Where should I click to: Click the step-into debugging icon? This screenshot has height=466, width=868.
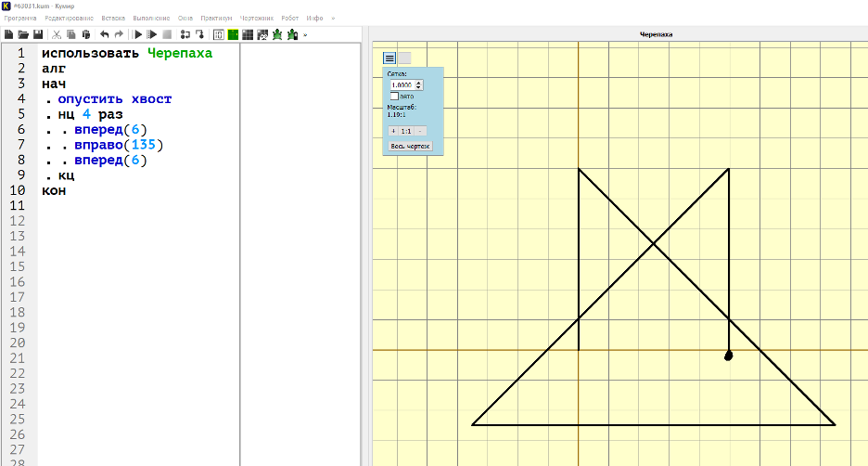(199, 34)
